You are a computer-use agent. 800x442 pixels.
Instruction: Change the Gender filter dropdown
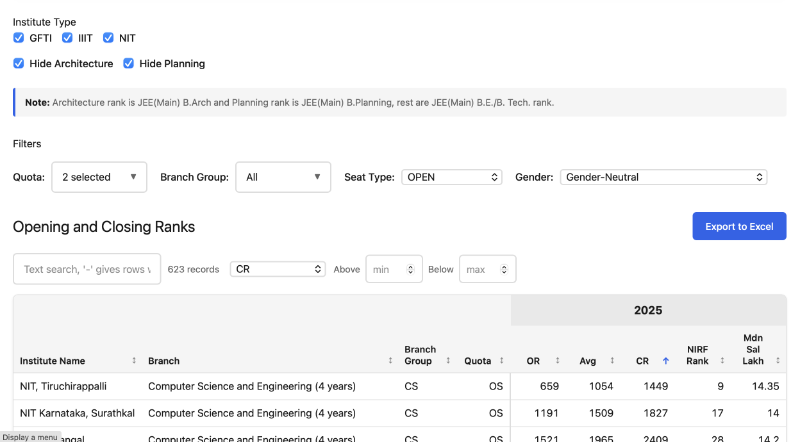663,177
